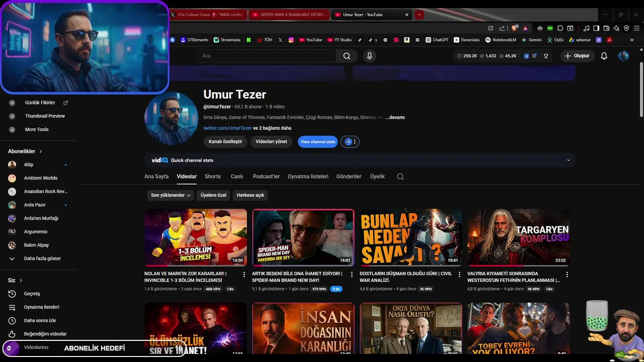Open the Bunlar Neden Savaştı thumbnail

(411, 237)
